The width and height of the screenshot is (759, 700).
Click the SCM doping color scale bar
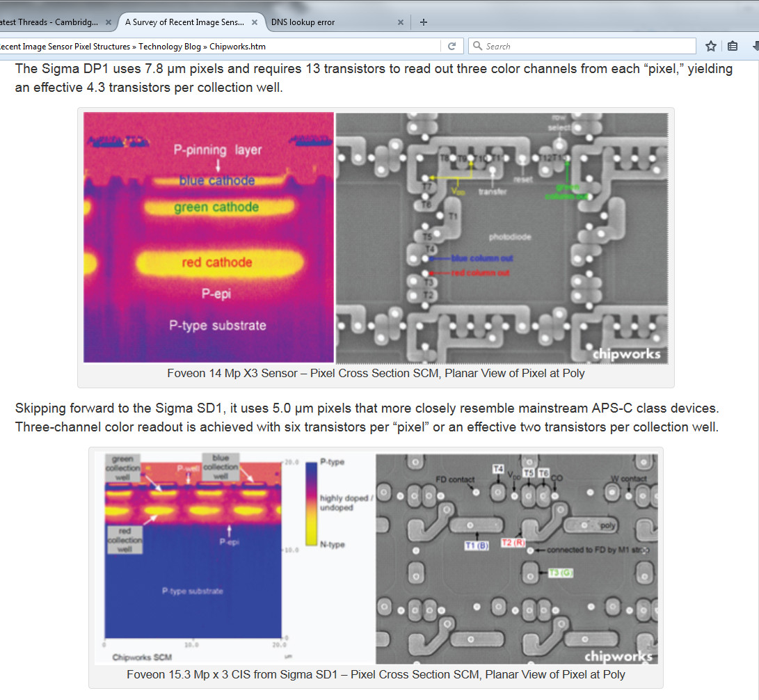click(311, 504)
